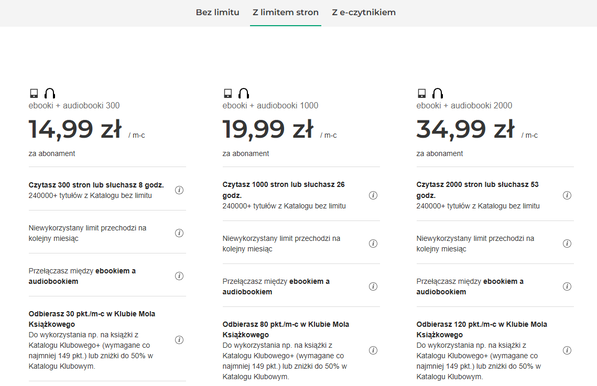Click the 14,99 zł price

(75, 129)
